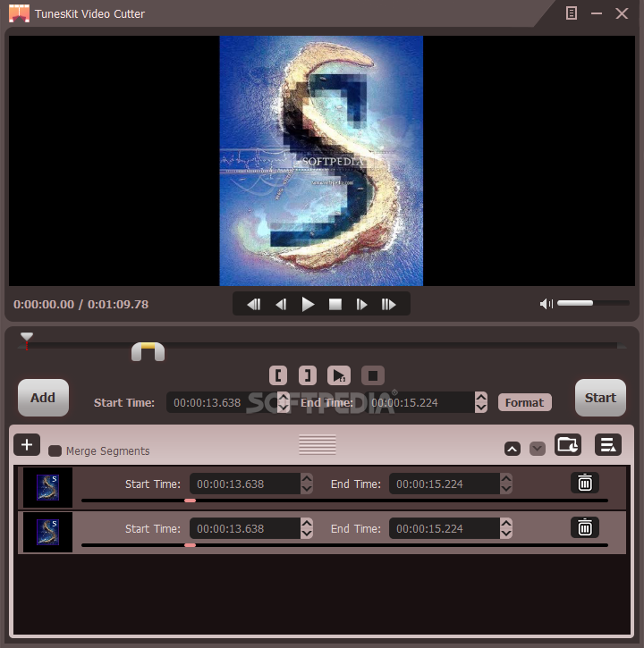Edit the main End Time field
This screenshot has width=644, height=648.
pos(419,402)
